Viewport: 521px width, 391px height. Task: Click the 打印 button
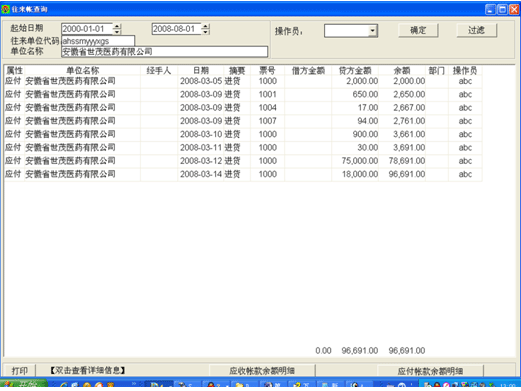click(20, 370)
